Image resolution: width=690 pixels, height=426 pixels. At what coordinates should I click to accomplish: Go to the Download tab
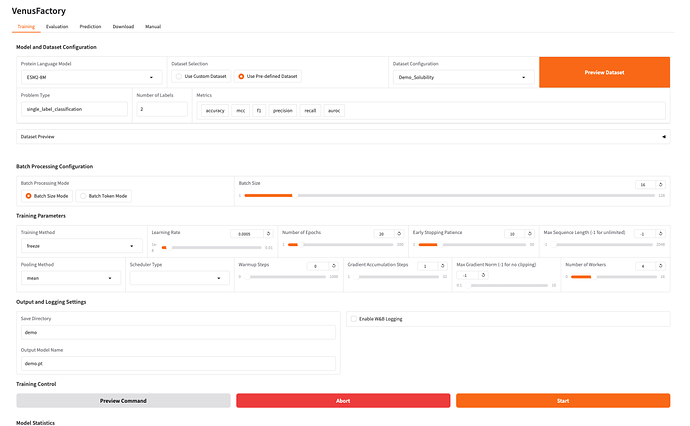pos(123,27)
